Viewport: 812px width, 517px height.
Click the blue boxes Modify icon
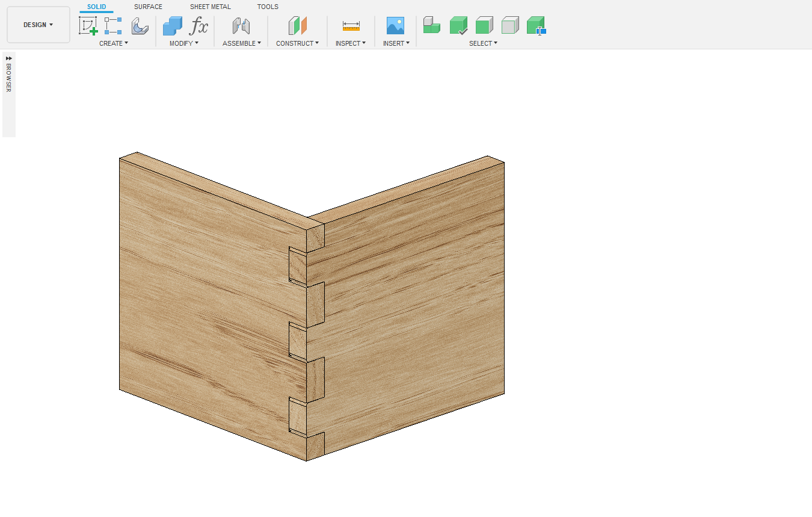click(x=173, y=26)
